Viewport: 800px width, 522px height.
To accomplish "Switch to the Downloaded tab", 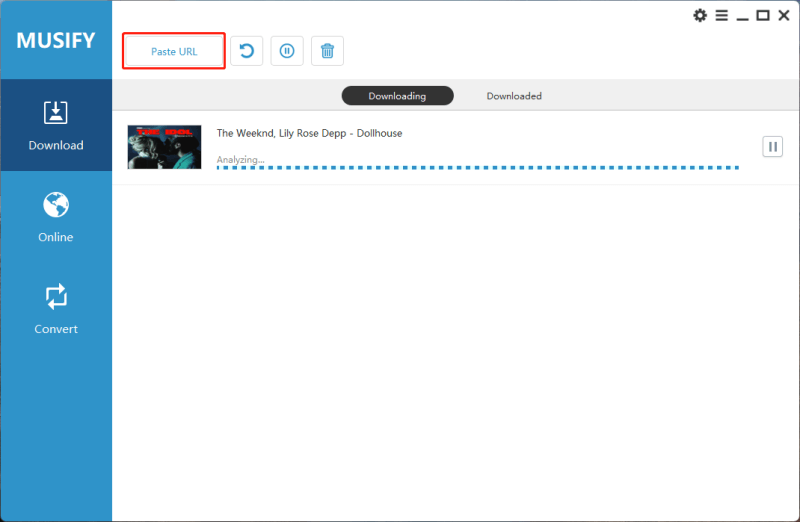I will (x=514, y=96).
